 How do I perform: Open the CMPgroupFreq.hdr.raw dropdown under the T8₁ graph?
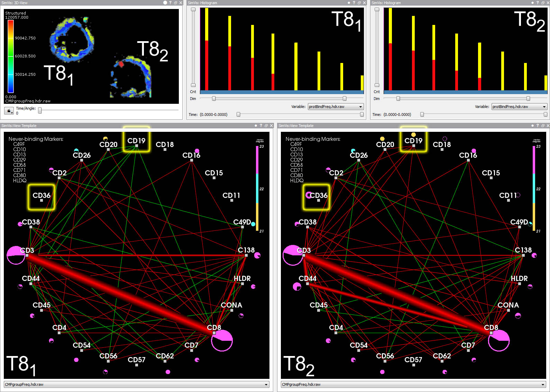tap(136, 384)
